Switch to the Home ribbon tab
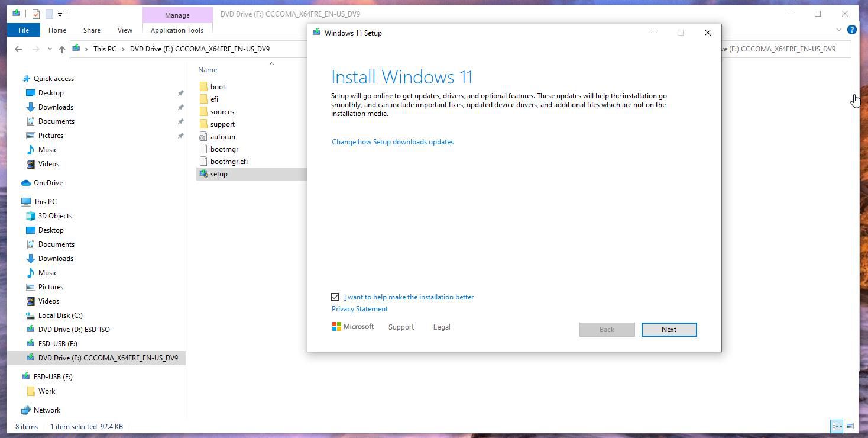This screenshot has width=868, height=438. click(x=57, y=30)
